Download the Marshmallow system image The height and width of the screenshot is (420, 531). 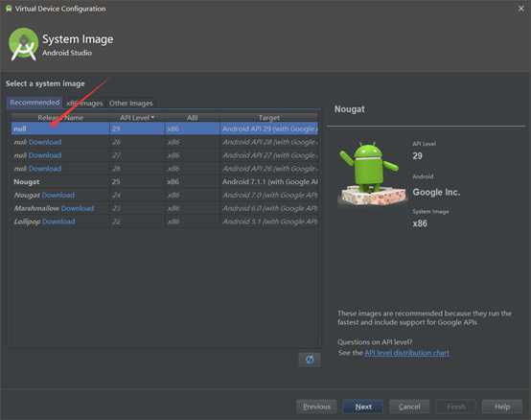(78, 208)
